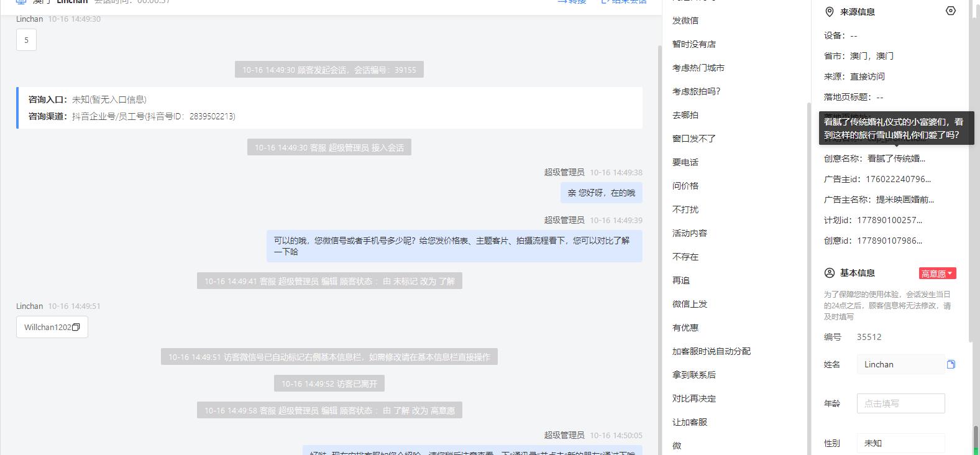Click the 省市: 澳门,澳门 entry
980x455 pixels.
click(x=859, y=56)
